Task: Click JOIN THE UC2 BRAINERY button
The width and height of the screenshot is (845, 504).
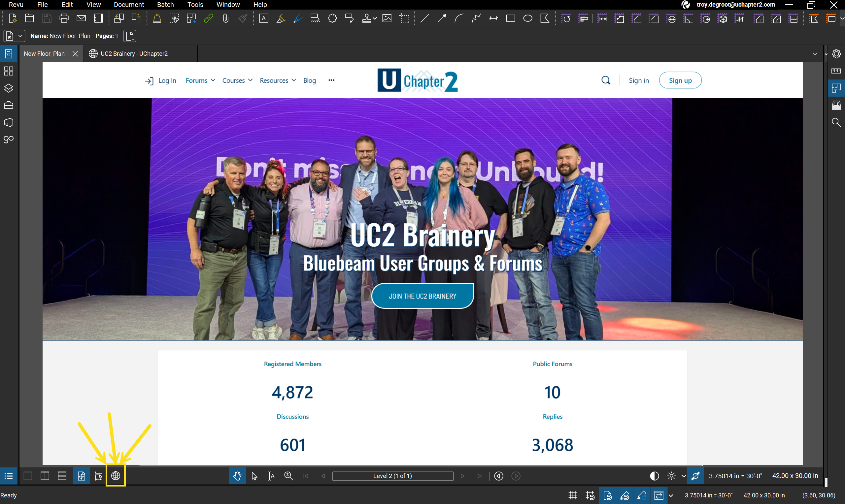Action: point(422,296)
